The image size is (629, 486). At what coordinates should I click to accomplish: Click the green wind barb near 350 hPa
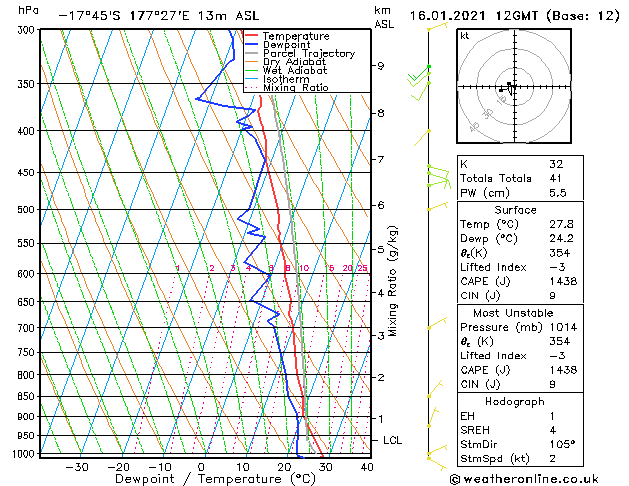tap(418, 78)
